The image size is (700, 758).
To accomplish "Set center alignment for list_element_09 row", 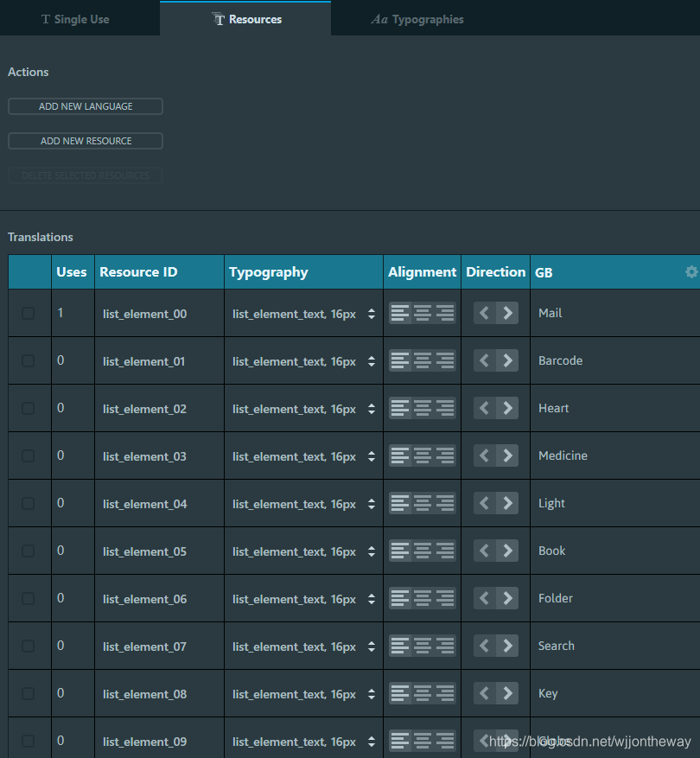I will pyautogui.click(x=423, y=741).
